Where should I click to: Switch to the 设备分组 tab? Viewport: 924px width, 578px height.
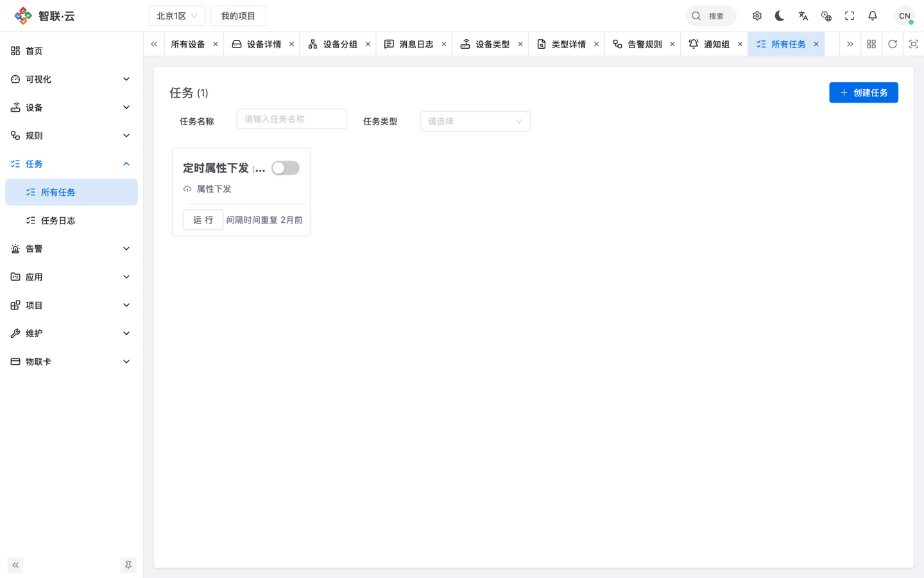(339, 44)
